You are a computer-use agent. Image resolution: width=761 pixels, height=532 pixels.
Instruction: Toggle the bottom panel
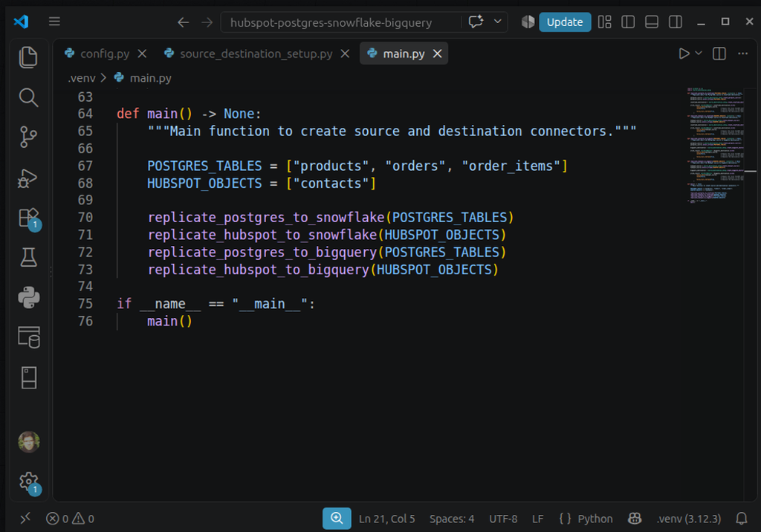tap(651, 22)
